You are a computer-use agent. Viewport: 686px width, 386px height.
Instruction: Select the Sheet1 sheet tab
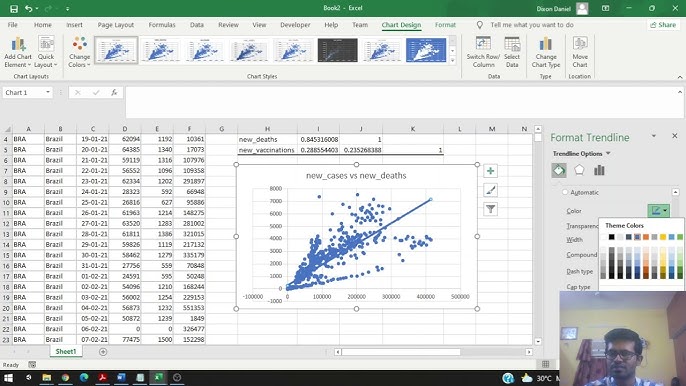(x=66, y=351)
